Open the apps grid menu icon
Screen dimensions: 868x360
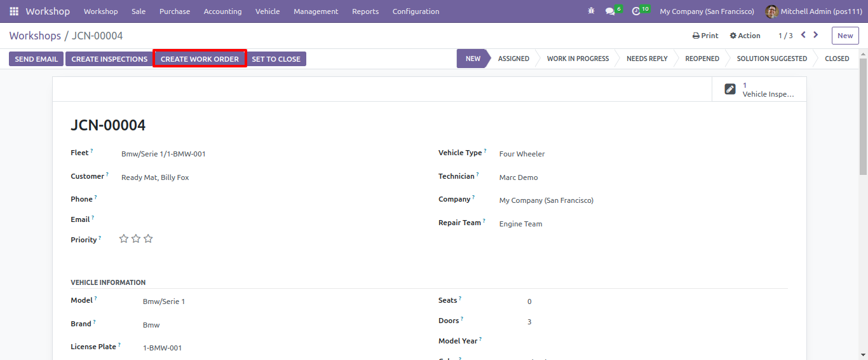tap(14, 11)
